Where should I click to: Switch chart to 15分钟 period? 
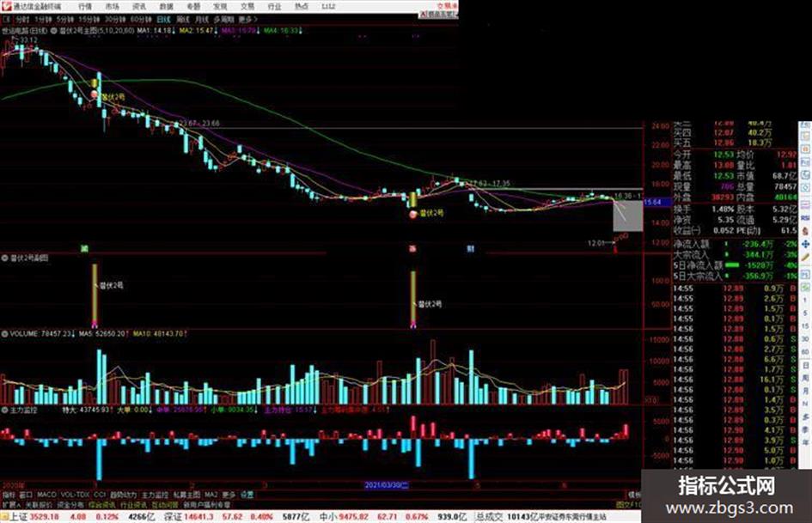[x=89, y=19]
